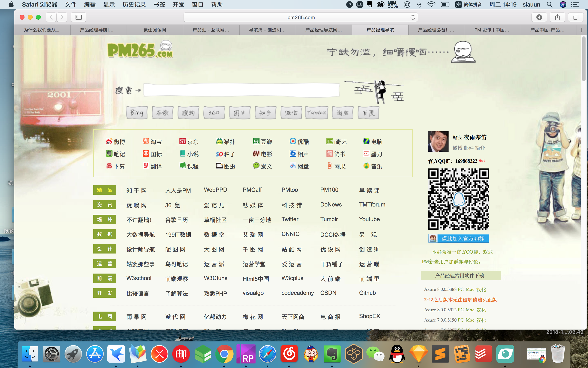Screen dimensions: 588x368
Task: Open WeChat from the Dock
Action: 375,354
